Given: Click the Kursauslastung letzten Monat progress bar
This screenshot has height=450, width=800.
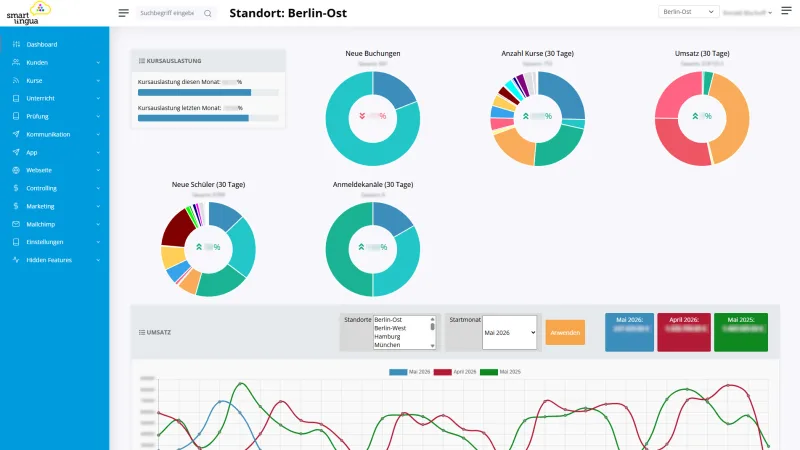Looking at the screenshot, I should click(x=208, y=118).
